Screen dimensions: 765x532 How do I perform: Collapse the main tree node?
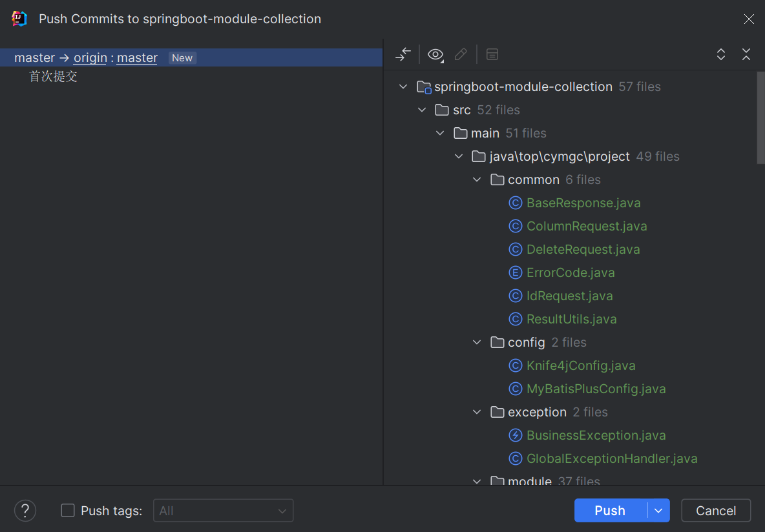click(x=440, y=133)
